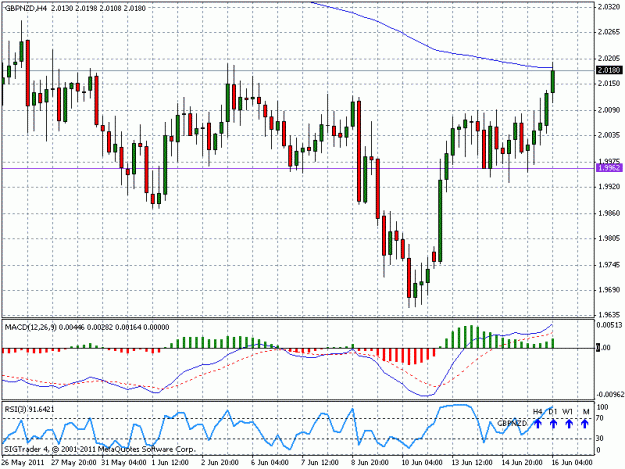Click time axis label 7 Jun 12:00
The image size is (625, 469).
[320, 462]
